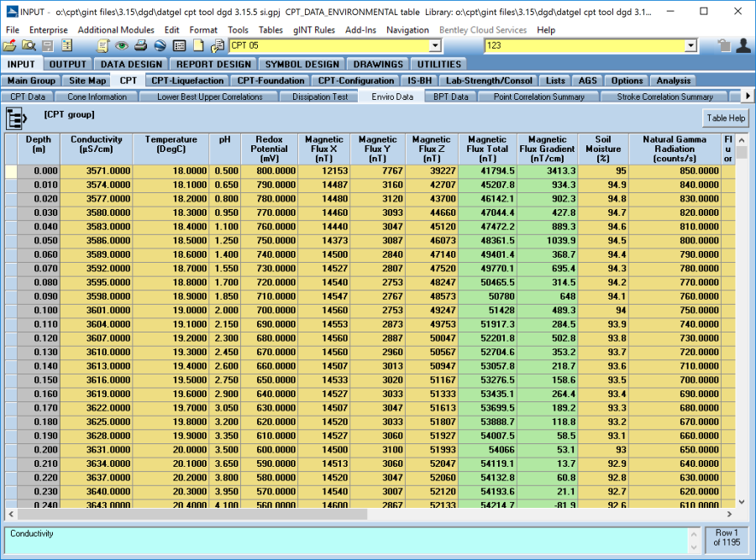The height and width of the screenshot is (560, 756).
Task: Click the blue globe icon in toolbar
Action: click(160, 45)
